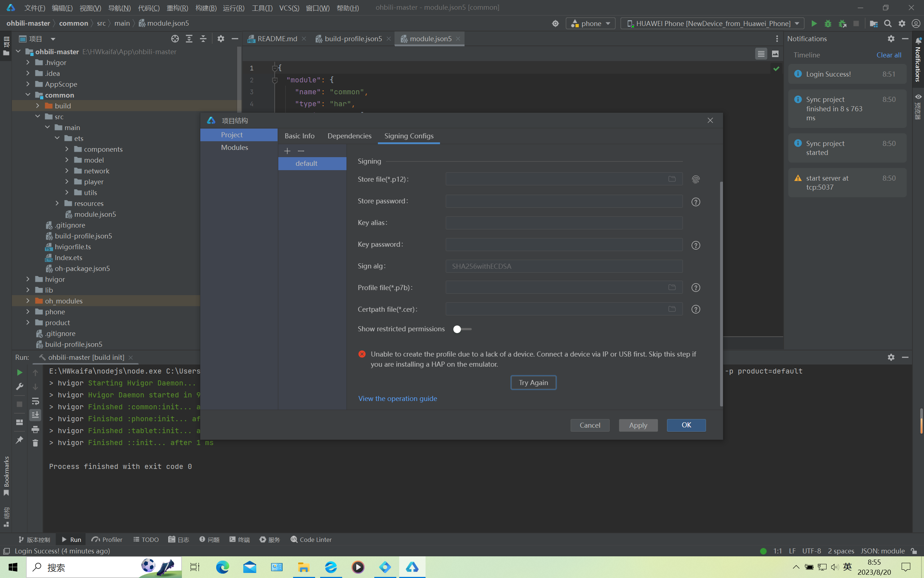Image resolution: width=924 pixels, height=578 pixels.
Task: Open the 文件(F) menu
Action: (x=35, y=8)
